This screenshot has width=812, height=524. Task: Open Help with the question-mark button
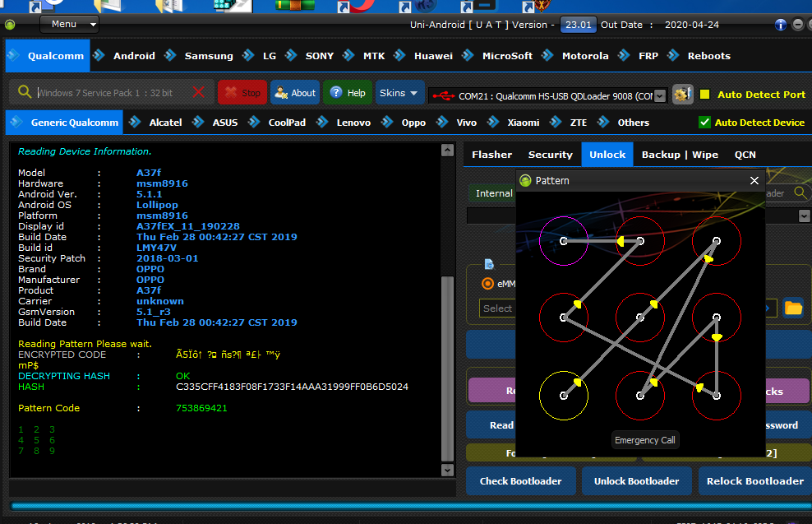(x=348, y=92)
